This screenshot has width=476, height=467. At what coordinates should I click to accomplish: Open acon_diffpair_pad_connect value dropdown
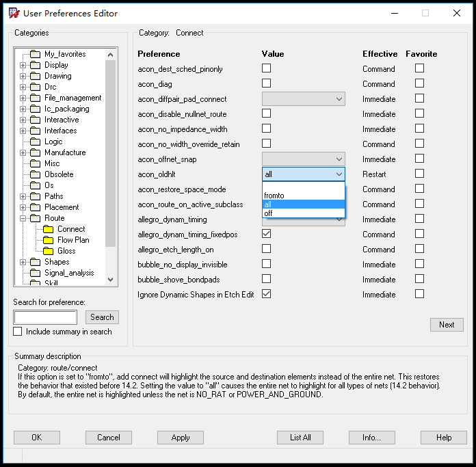[x=304, y=99]
